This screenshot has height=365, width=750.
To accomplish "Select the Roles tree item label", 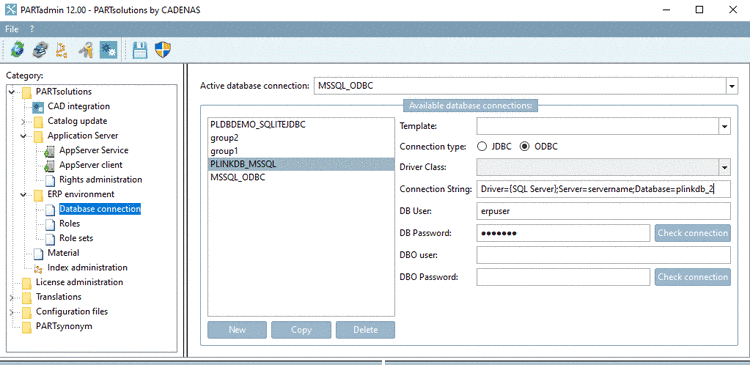I will (x=70, y=223).
